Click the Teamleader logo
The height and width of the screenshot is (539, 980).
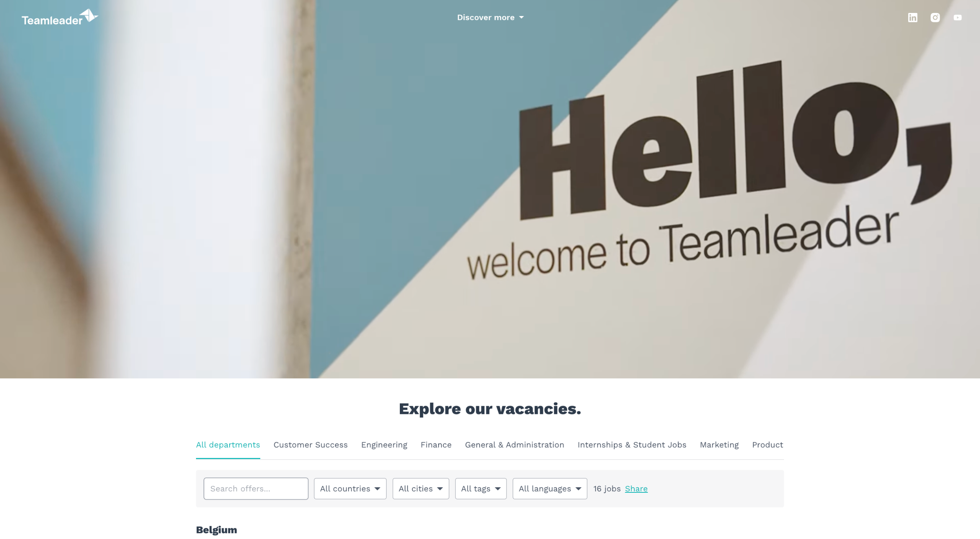(60, 18)
